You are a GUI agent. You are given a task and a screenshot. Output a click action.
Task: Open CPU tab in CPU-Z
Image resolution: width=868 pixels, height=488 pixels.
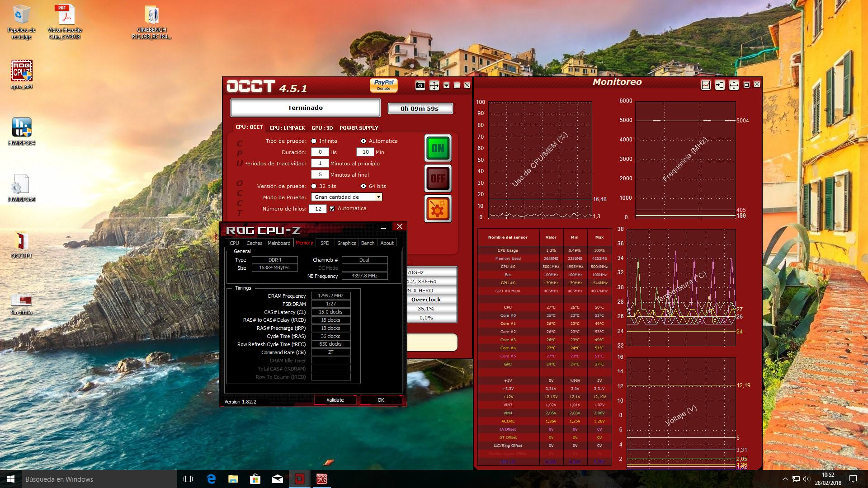(234, 243)
